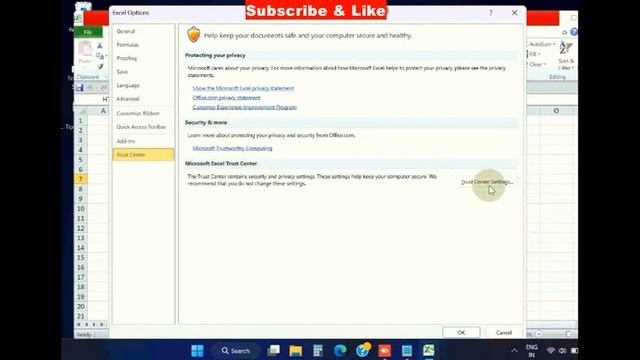The height and width of the screenshot is (360, 640).
Task: Switch to Excel from the taskbar
Action: coord(429,351)
